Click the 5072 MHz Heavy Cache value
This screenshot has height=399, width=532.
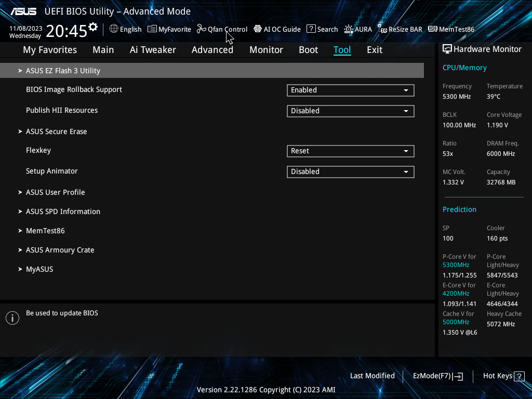pos(501,324)
